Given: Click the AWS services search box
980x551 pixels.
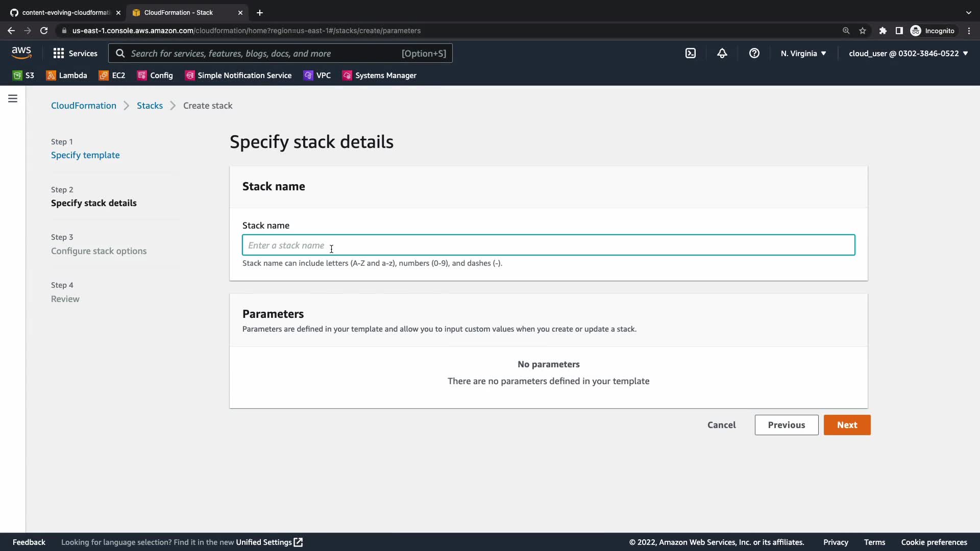Looking at the screenshot, I should click(x=280, y=53).
